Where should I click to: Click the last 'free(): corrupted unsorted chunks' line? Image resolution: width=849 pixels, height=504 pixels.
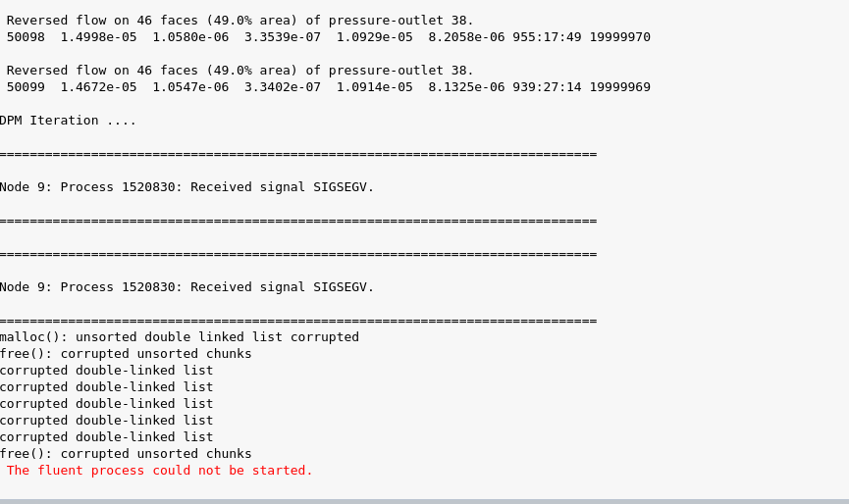click(126, 454)
